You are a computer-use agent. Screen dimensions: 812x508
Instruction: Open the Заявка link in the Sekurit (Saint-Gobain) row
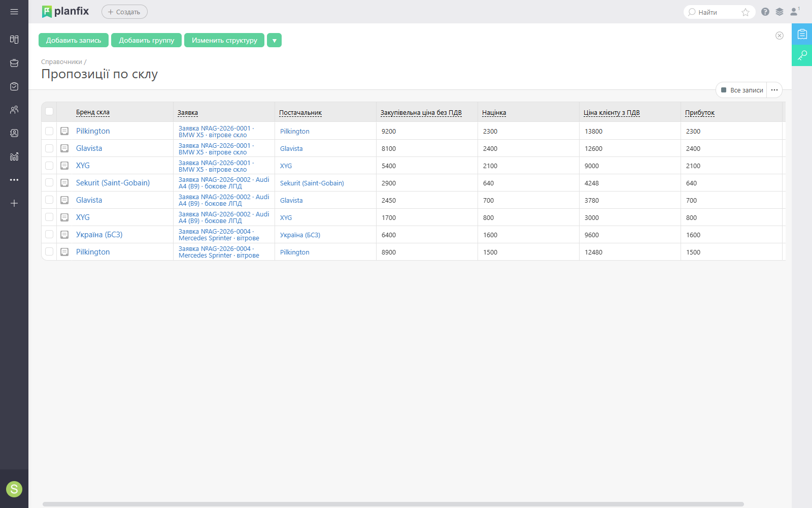click(224, 183)
